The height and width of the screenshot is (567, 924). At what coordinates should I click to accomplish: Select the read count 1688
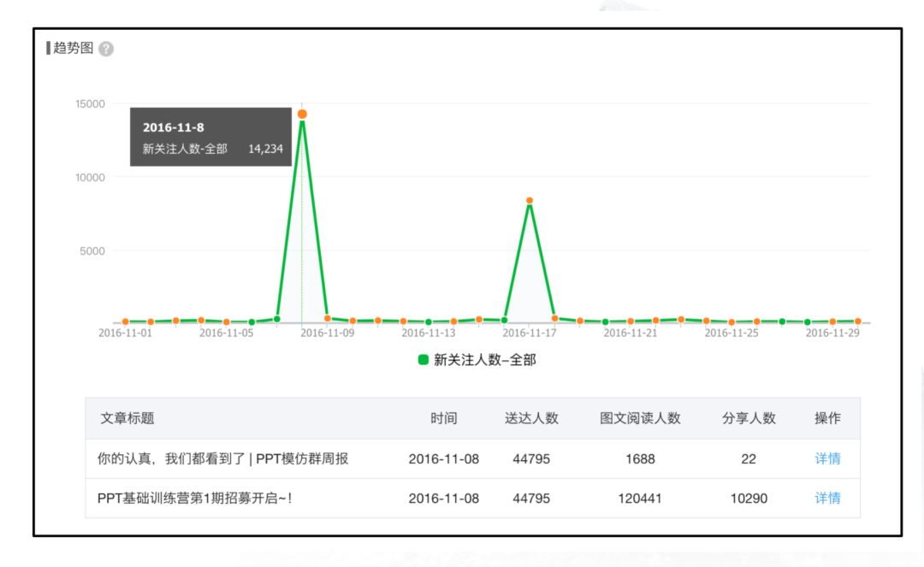(640, 458)
